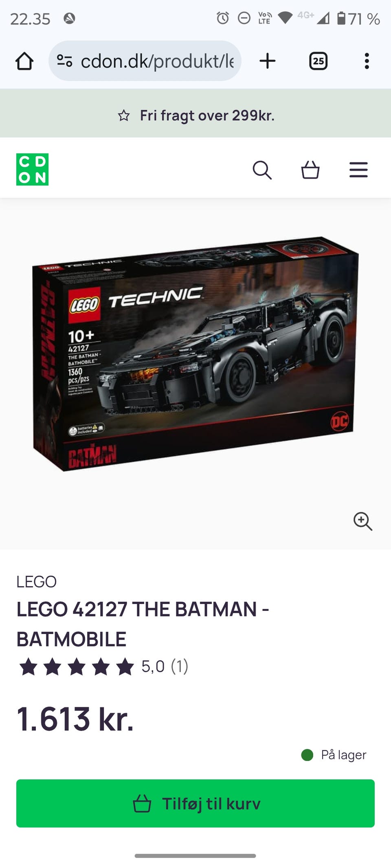The image size is (391, 868).
Task: Tap the browser home icon
Action: [x=24, y=61]
